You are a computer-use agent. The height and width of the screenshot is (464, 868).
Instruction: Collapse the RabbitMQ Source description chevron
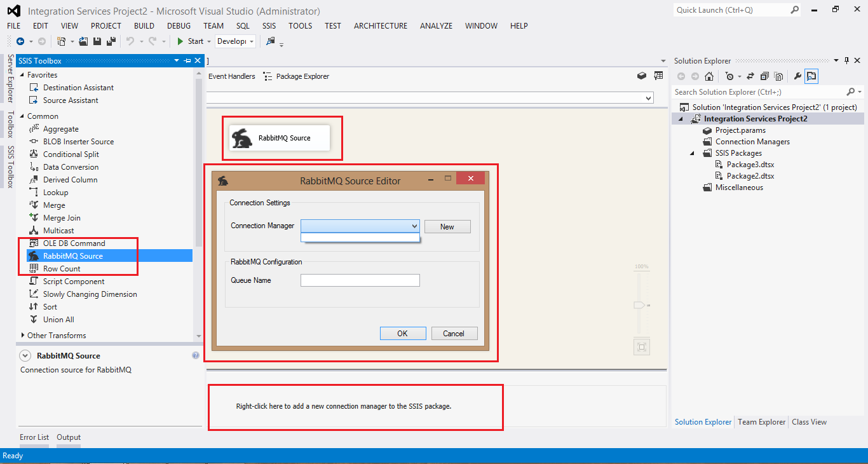(25, 356)
